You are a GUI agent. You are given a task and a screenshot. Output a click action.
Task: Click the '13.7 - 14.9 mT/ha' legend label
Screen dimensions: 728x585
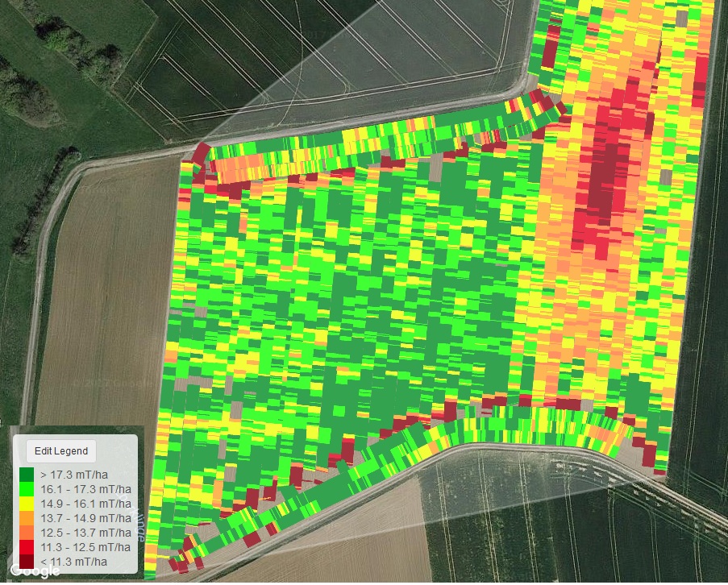(x=87, y=518)
